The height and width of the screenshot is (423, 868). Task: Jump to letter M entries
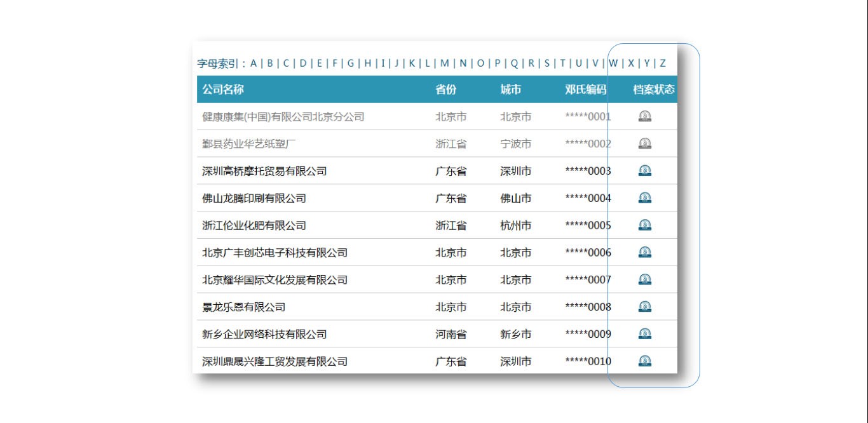(x=445, y=64)
